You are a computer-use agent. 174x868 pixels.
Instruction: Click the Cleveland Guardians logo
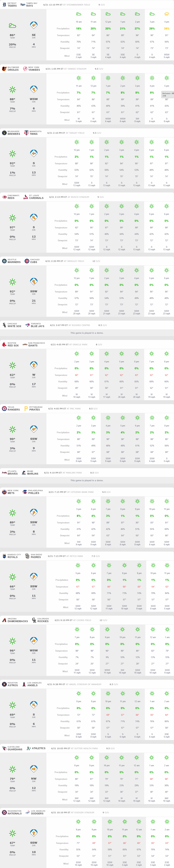[4, 748]
